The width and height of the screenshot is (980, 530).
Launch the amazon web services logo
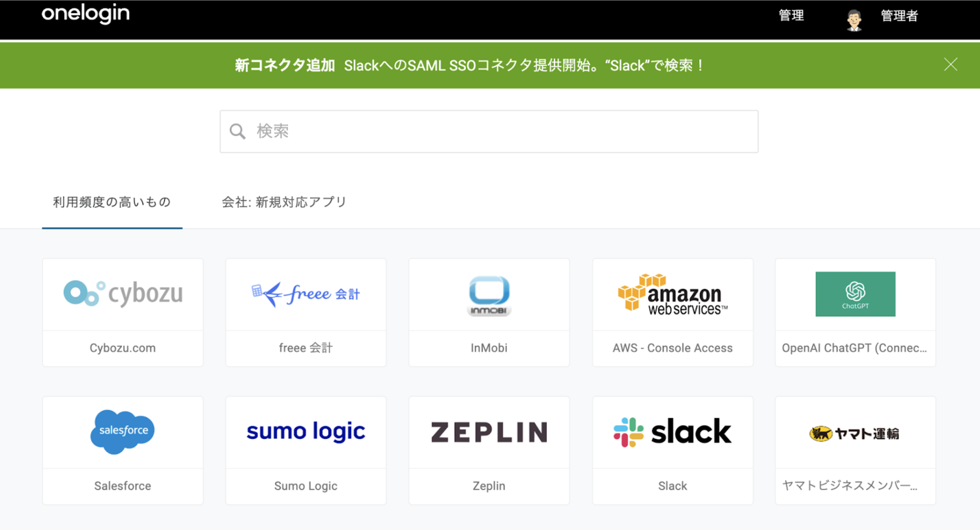click(672, 294)
